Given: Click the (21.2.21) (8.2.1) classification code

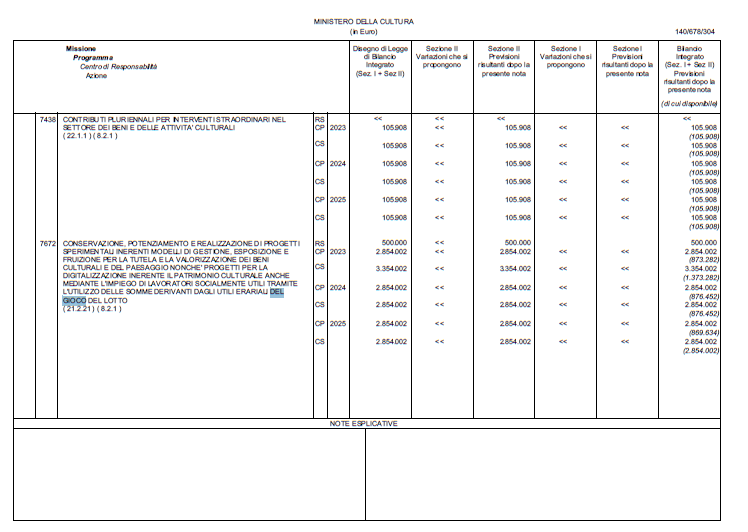Looking at the screenshot, I should click(92, 309).
